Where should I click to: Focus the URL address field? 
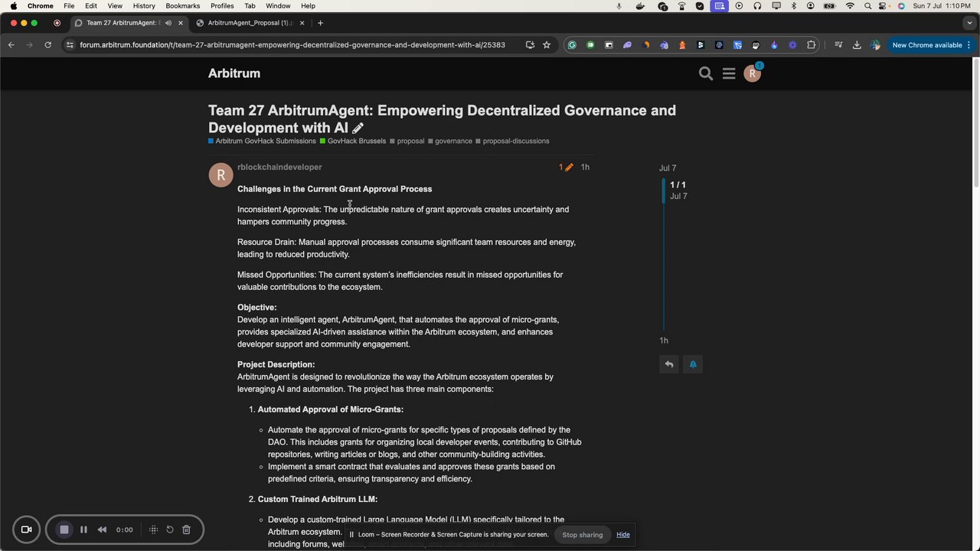292,45
